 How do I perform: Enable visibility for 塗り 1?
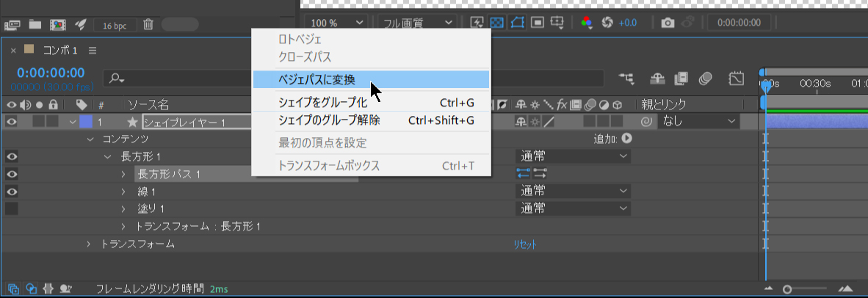click(x=12, y=209)
